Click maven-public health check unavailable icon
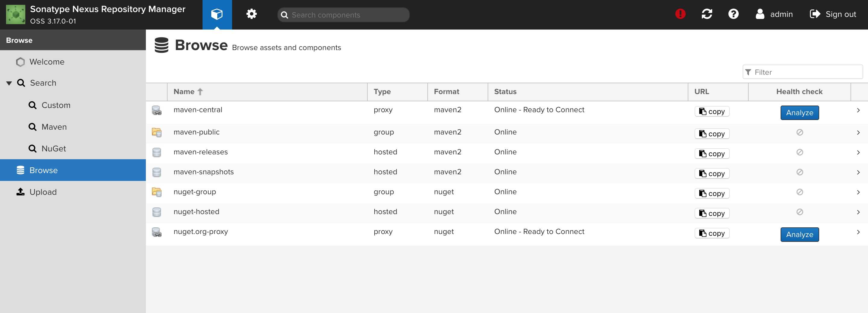The height and width of the screenshot is (313, 868). (x=800, y=132)
